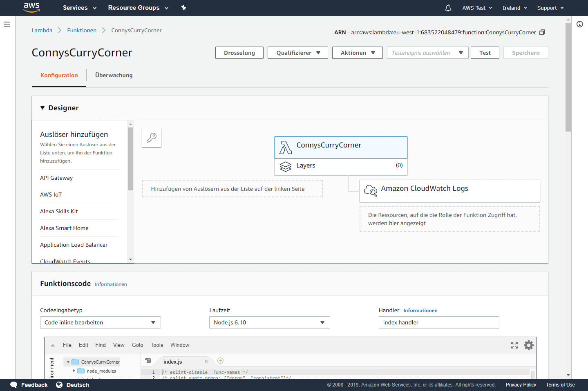Viewport: 588px width, 391px height.
Task: Open the Codeeingabetyp dropdown
Action: pyautogui.click(x=101, y=322)
